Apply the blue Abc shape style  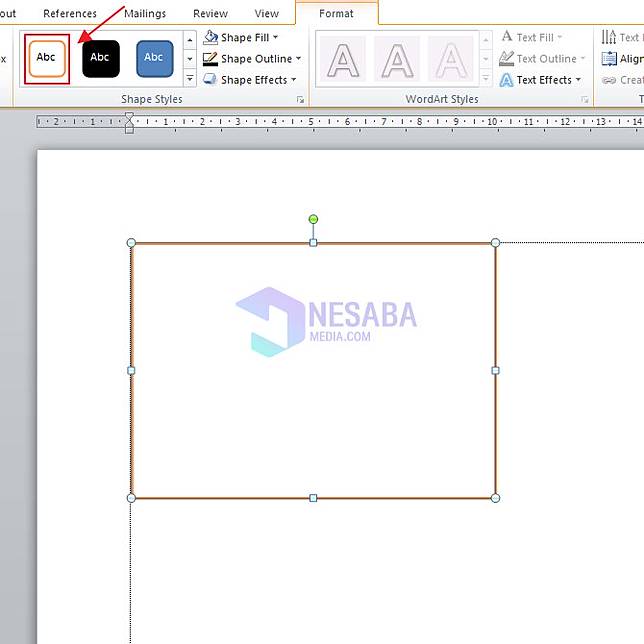154,58
